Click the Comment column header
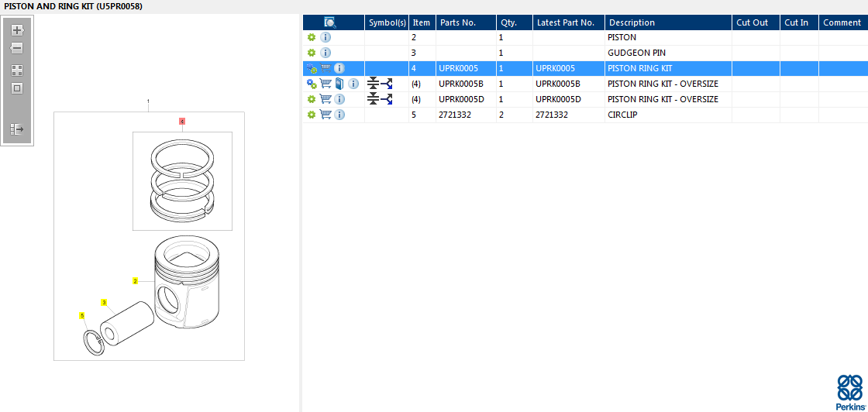The height and width of the screenshot is (412, 868). coord(843,22)
